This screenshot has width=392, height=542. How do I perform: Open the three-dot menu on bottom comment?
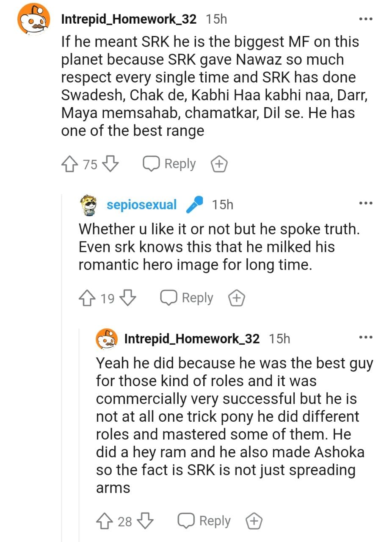(365, 337)
